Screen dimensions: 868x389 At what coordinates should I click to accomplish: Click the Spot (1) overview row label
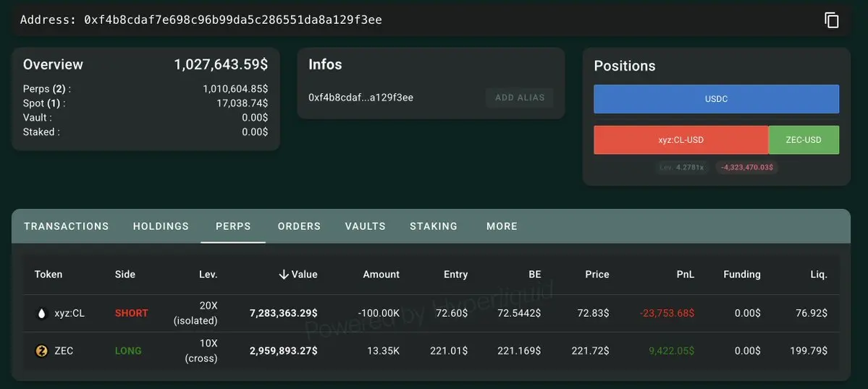pos(44,103)
